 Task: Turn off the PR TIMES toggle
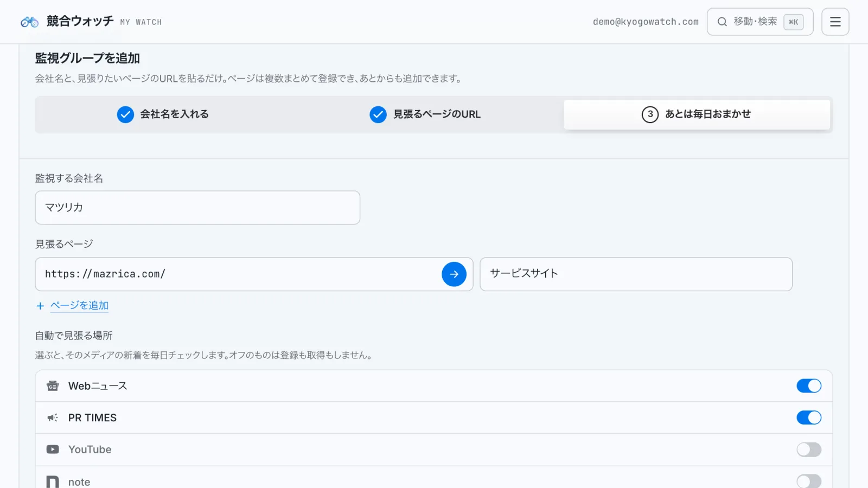(x=809, y=418)
